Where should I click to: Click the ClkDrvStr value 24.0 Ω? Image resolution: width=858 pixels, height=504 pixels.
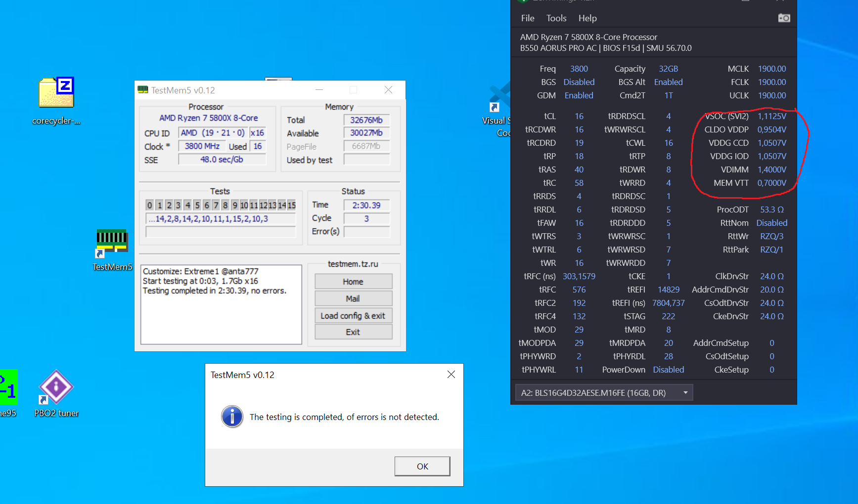pos(772,276)
